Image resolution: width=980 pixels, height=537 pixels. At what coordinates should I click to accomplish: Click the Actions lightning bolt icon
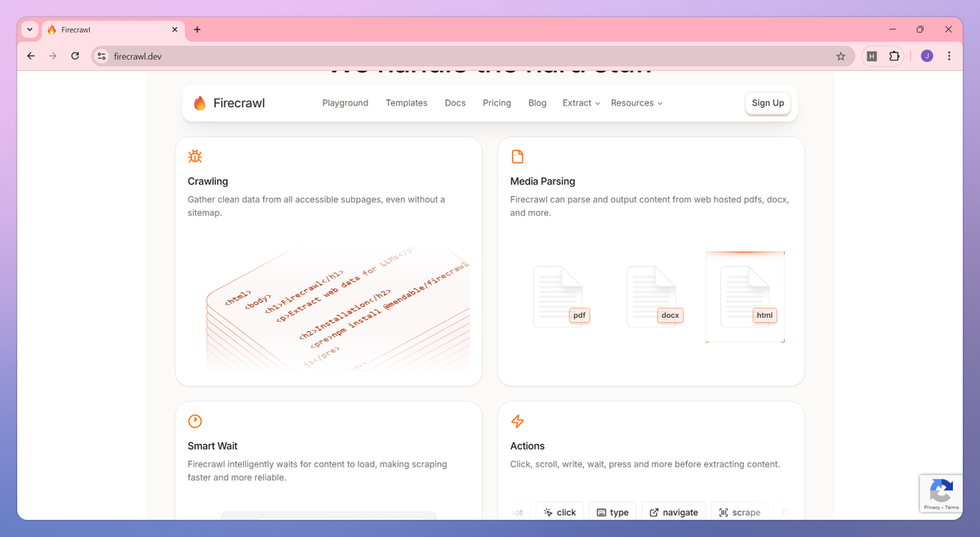[x=517, y=421]
